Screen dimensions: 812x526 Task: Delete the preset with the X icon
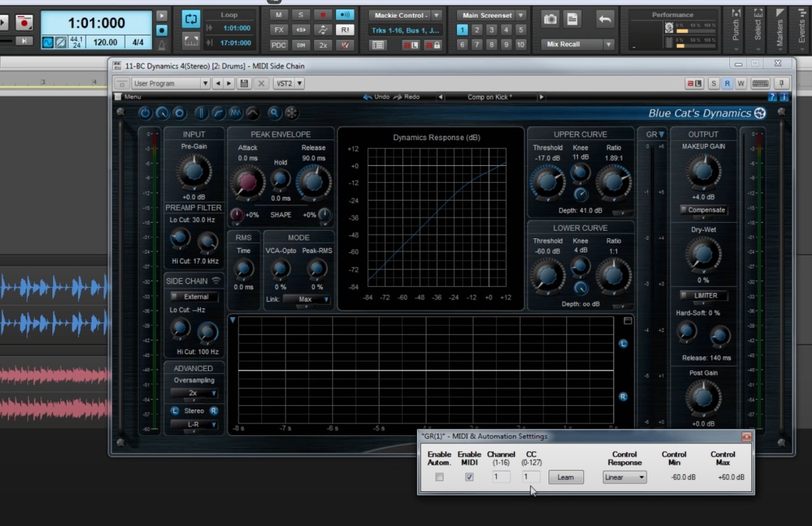pyautogui.click(x=261, y=83)
